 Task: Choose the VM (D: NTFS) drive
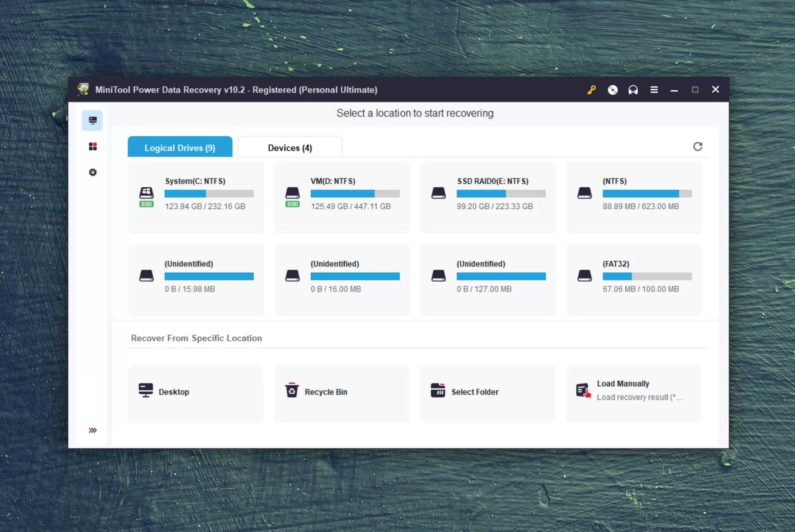[342, 197]
